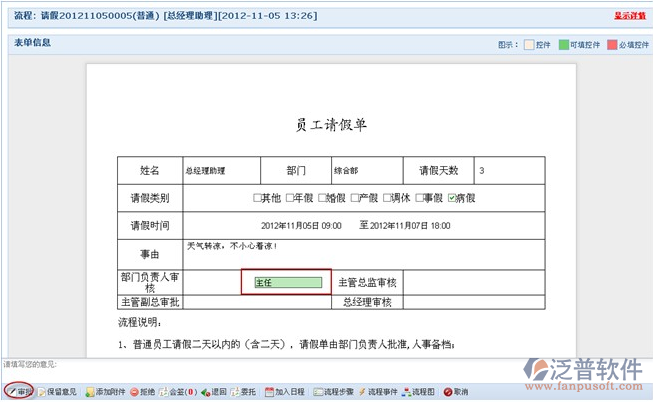Click the 保留意见 button label

click(x=62, y=392)
